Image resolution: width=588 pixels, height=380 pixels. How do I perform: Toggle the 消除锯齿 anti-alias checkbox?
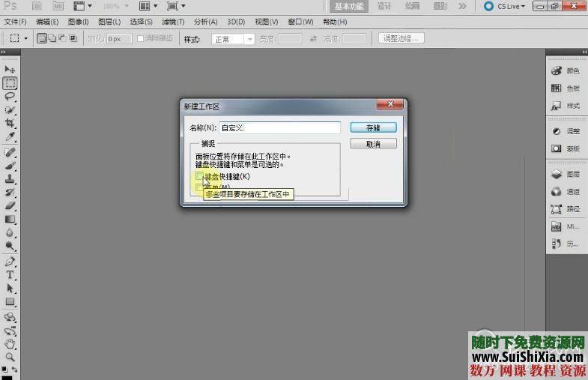(141, 38)
